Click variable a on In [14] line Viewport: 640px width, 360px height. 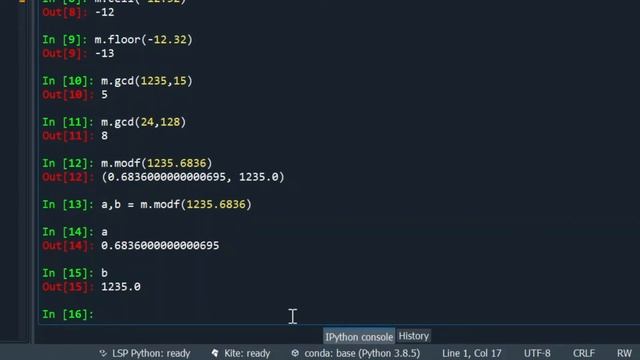pyautogui.click(x=104, y=232)
